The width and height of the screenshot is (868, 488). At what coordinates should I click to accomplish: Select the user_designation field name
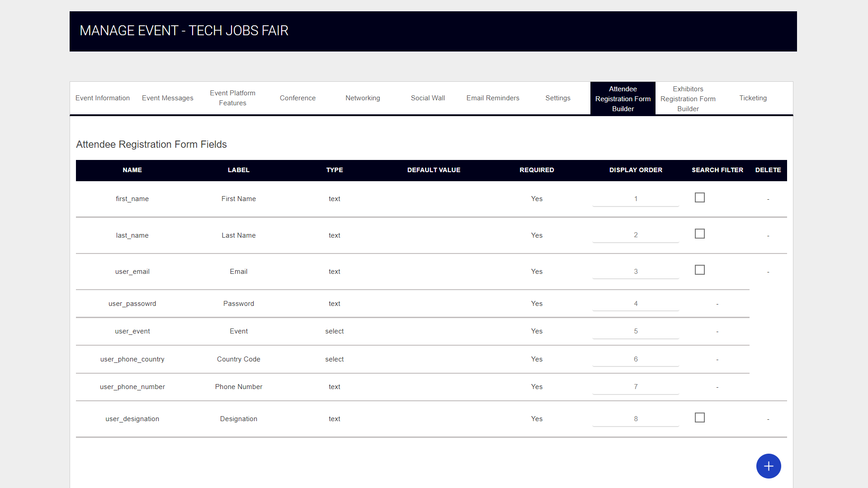click(132, 419)
